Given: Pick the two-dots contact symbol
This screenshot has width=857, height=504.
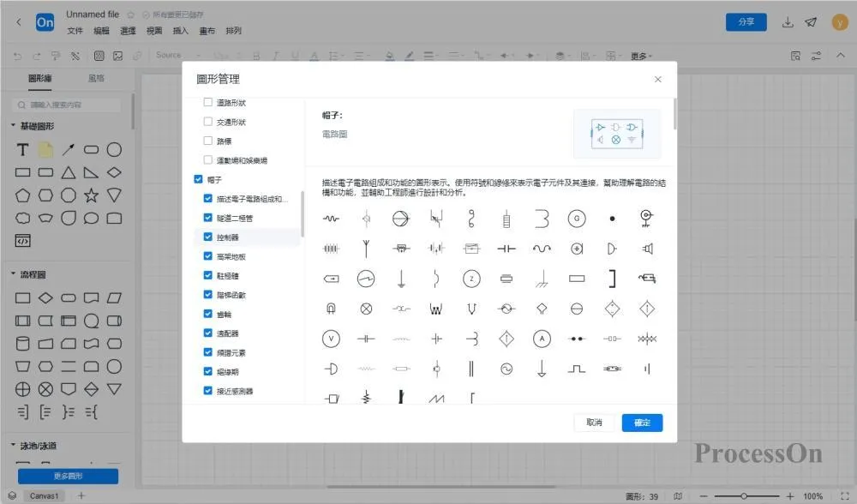Looking at the screenshot, I should (x=577, y=339).
